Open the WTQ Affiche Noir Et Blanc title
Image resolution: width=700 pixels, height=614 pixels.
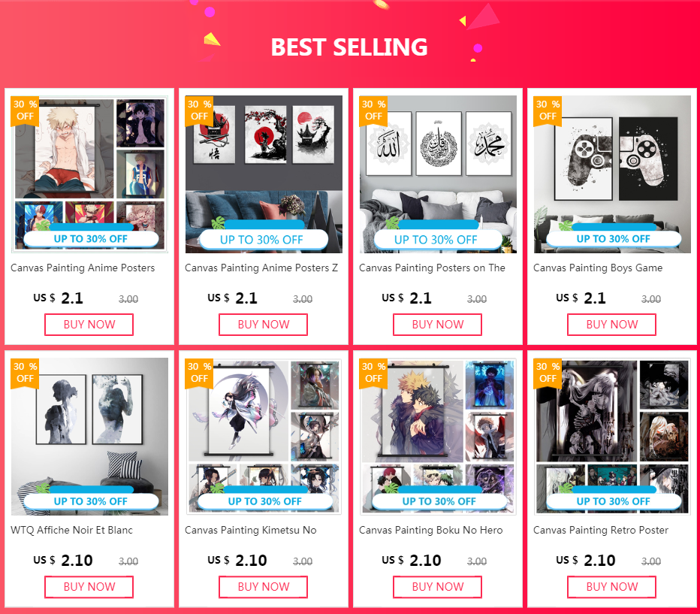pos(71,530)
